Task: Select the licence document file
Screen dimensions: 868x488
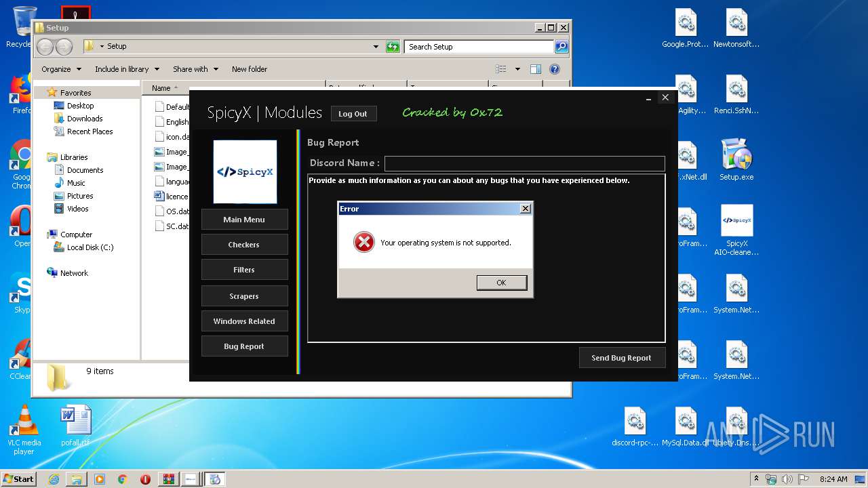Action: tap(172, 197)
